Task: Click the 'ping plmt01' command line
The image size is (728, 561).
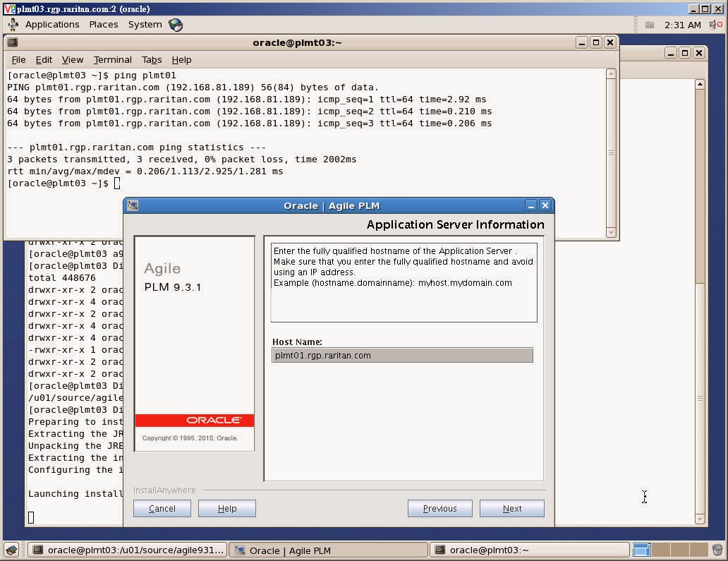Action: [92, 76]
